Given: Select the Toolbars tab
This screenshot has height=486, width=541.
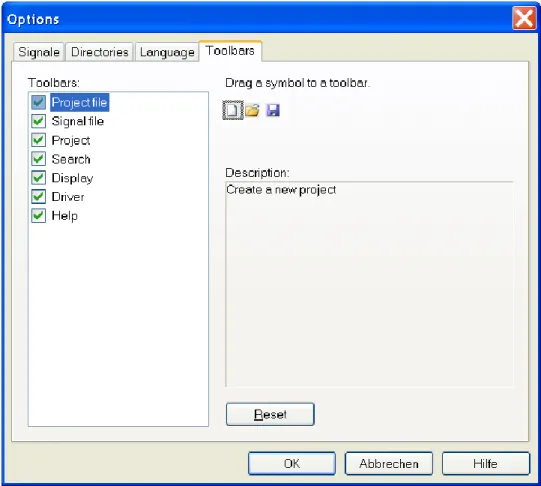Looking at the screenshot, I should coord(230,51).
